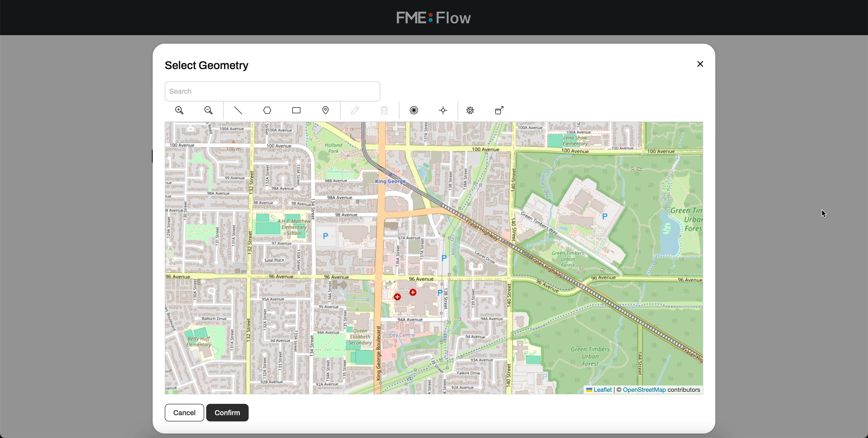Select the draw line tool
Screen dimensions: 868x438
point(238,110)
